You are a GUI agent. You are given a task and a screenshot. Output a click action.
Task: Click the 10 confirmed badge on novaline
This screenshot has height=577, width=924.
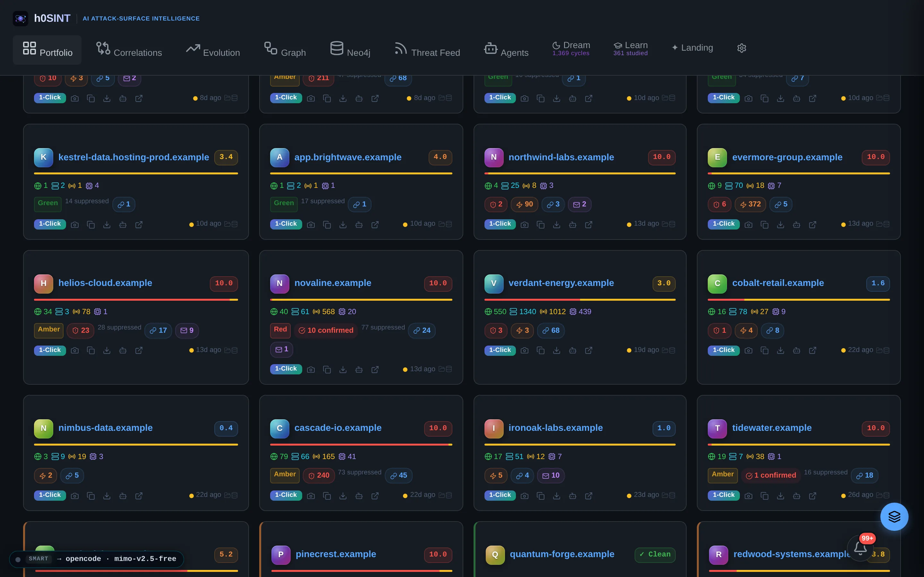tap(326, 330)
